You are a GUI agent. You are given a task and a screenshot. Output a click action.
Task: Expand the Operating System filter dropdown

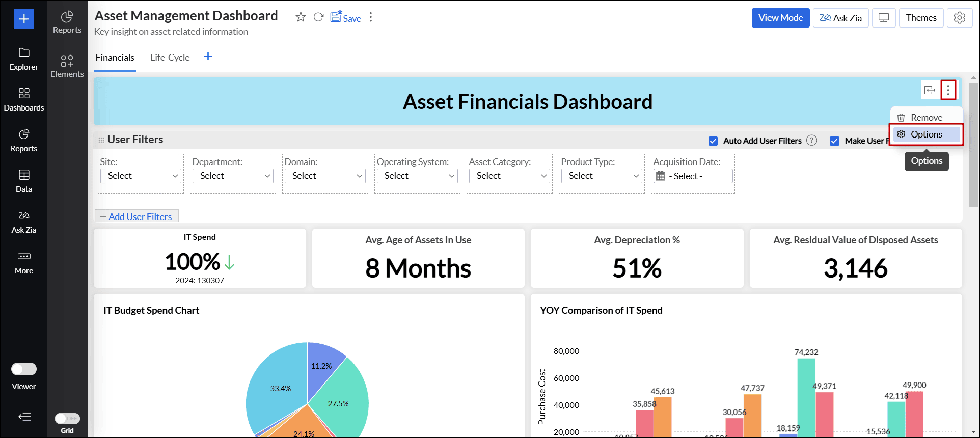coord(418,176)
